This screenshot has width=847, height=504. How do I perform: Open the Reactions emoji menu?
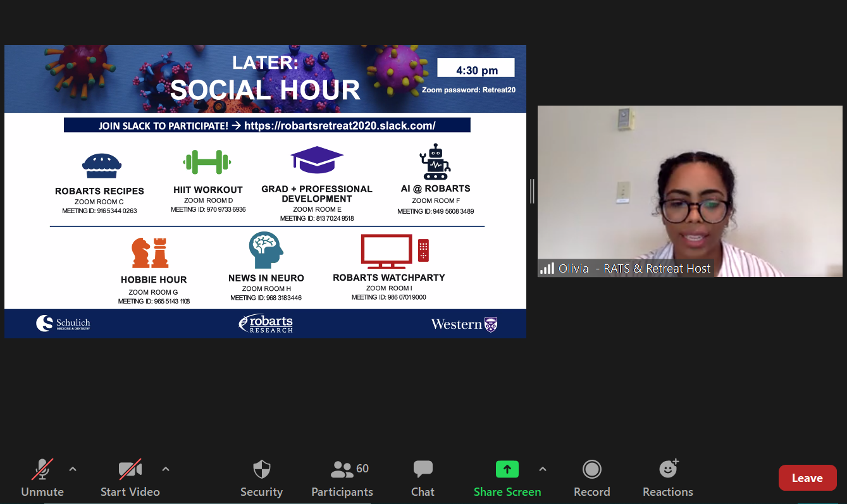(x=668, y=477)
